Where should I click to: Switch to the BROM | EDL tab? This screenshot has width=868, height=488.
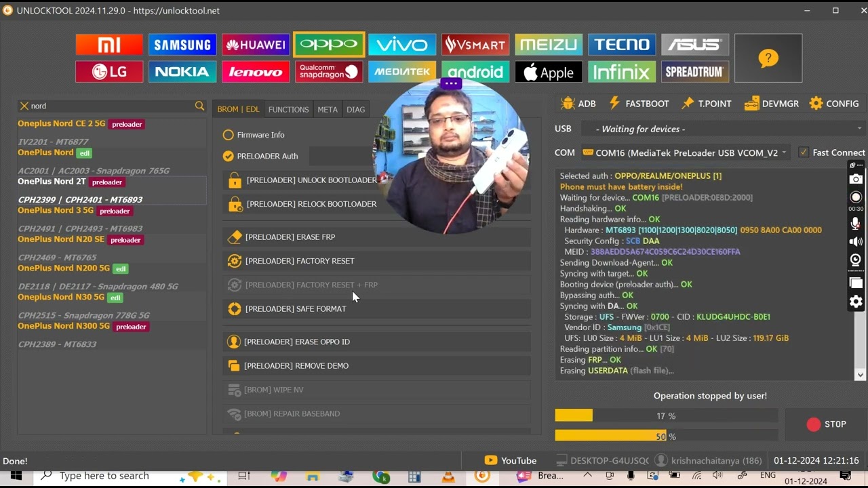238,109
